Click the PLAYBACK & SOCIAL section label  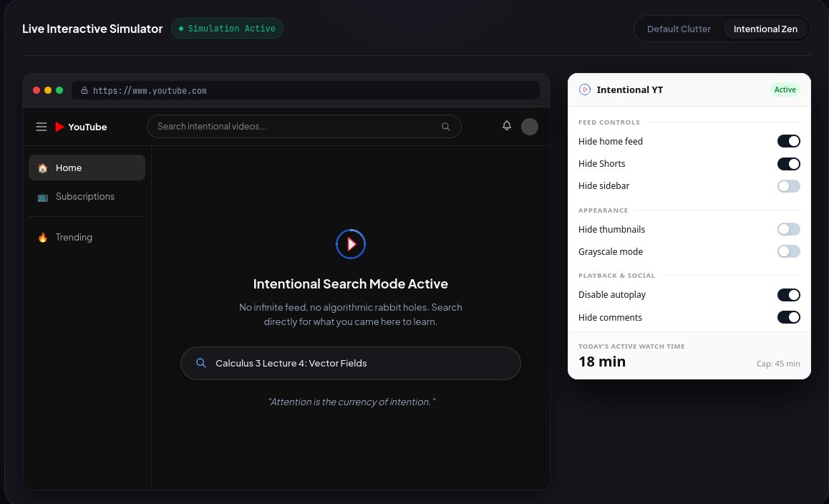616,276
